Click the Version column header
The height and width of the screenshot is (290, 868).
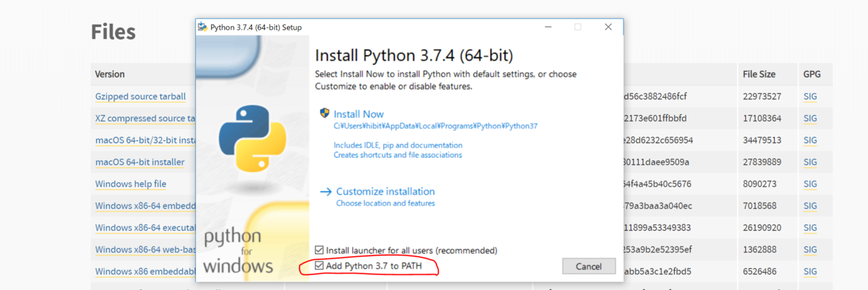coord(110,74)
